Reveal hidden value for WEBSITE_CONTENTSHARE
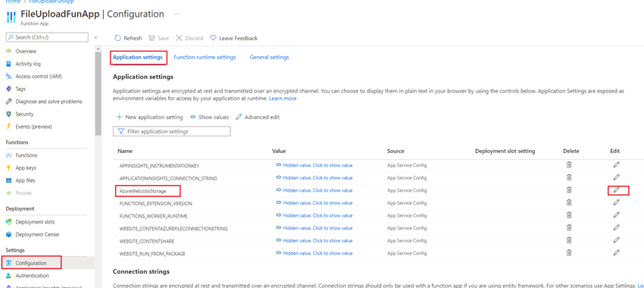 314,241
